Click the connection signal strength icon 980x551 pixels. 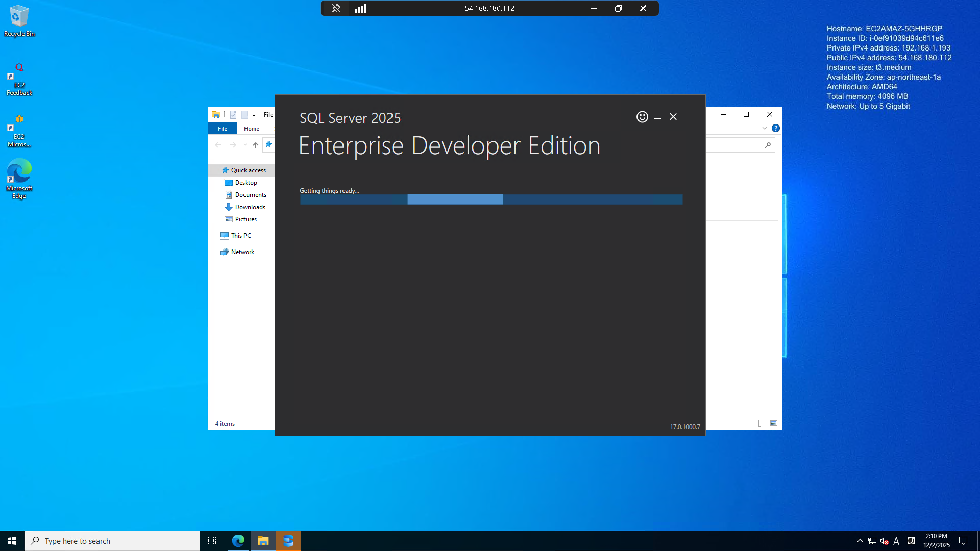coord(361,8)
